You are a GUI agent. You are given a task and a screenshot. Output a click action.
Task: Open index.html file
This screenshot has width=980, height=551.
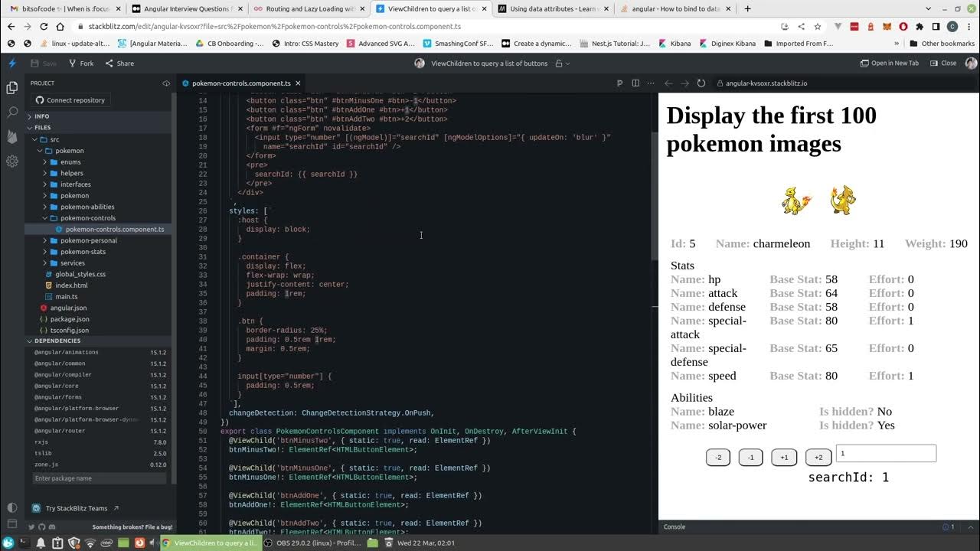pos(71,285)
